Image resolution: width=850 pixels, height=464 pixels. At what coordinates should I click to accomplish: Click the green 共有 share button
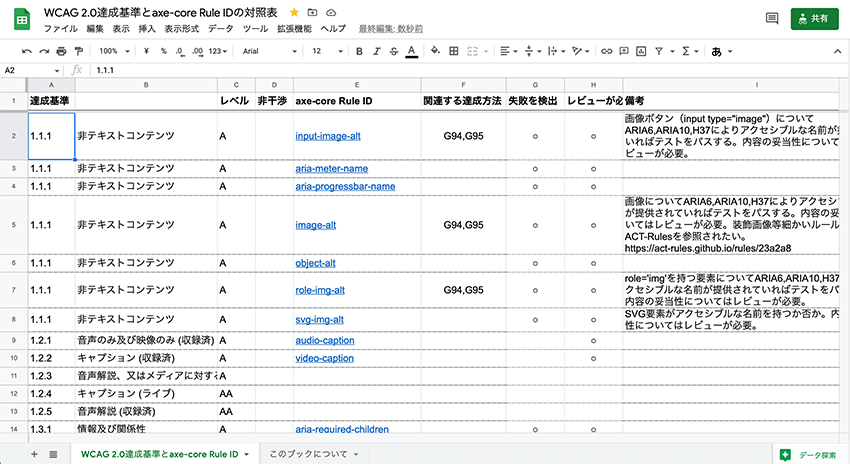coord(814,18)
